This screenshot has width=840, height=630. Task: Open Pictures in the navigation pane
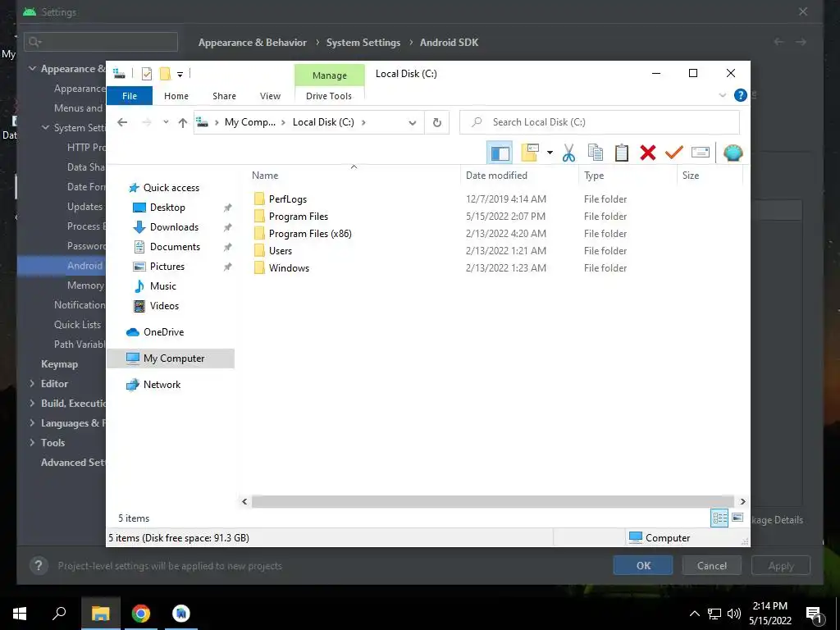coord(167,267)
